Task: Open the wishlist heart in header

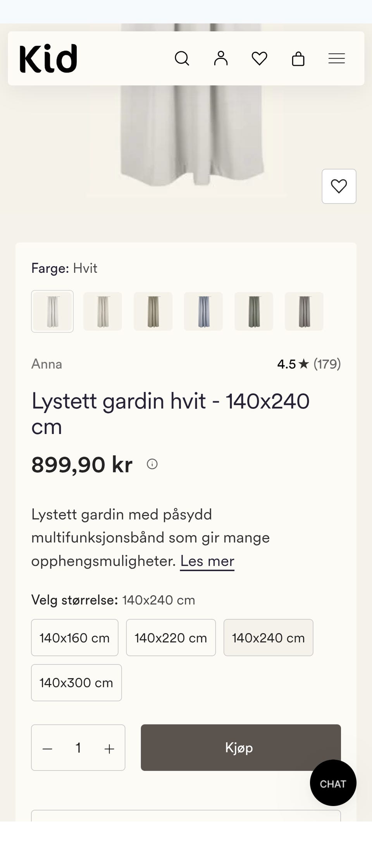Action: [259, 59]
